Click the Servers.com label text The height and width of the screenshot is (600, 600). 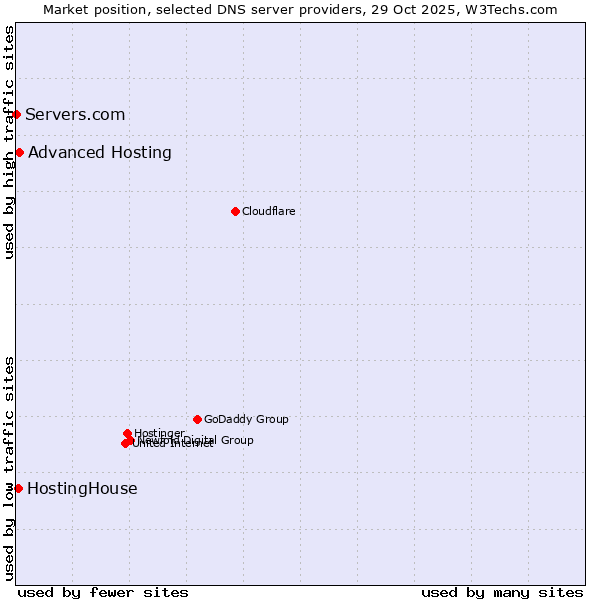tap(75, 114)
